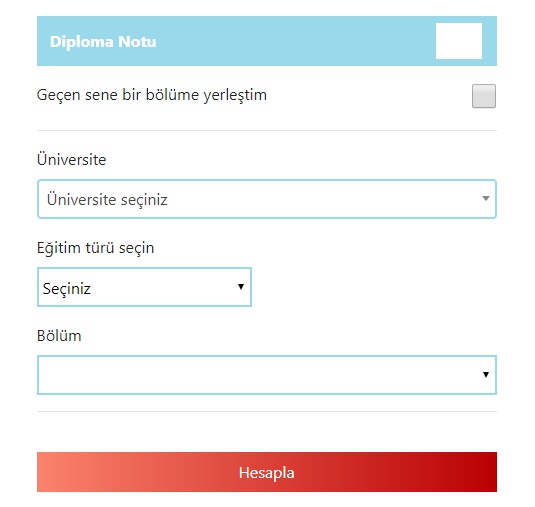The width and height of the screenshot is (535, 507).
Task: Click the 'Üniversite' field label
Action: tap(72, 159)
